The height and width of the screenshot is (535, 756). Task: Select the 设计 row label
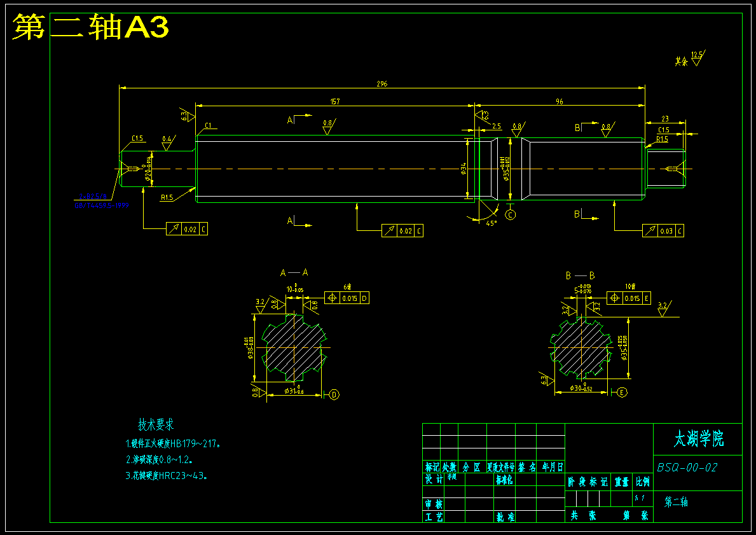pos(434,479)
